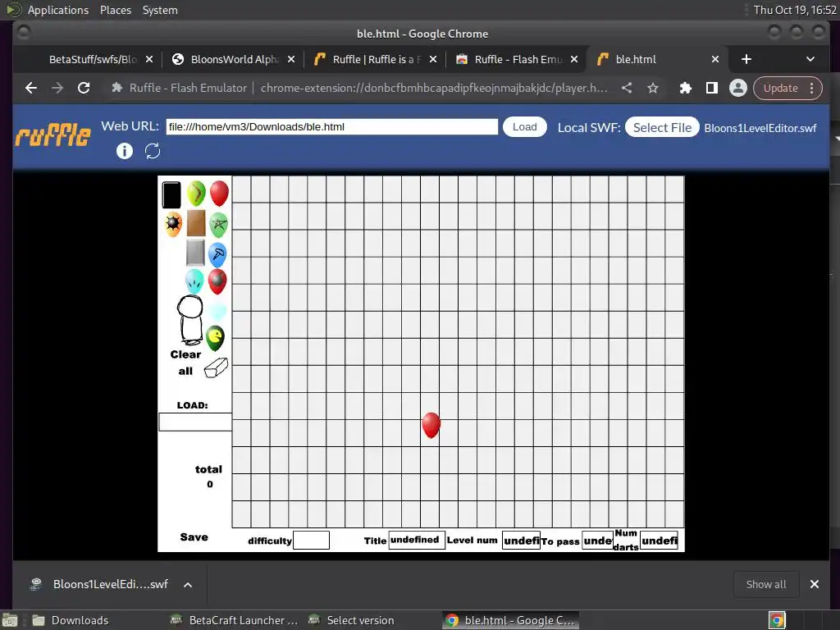Screen dimensions: 840x630
Task: Open a new Chrome tab
Action: 746,59
